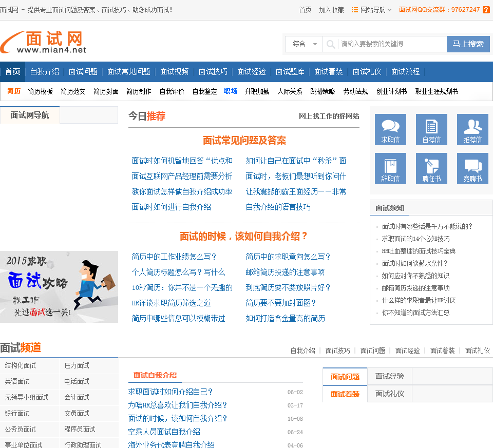Click the 马上搜索 search button
Screen dimensions: 493x448
pyautogui.click(x=468, y=44)
